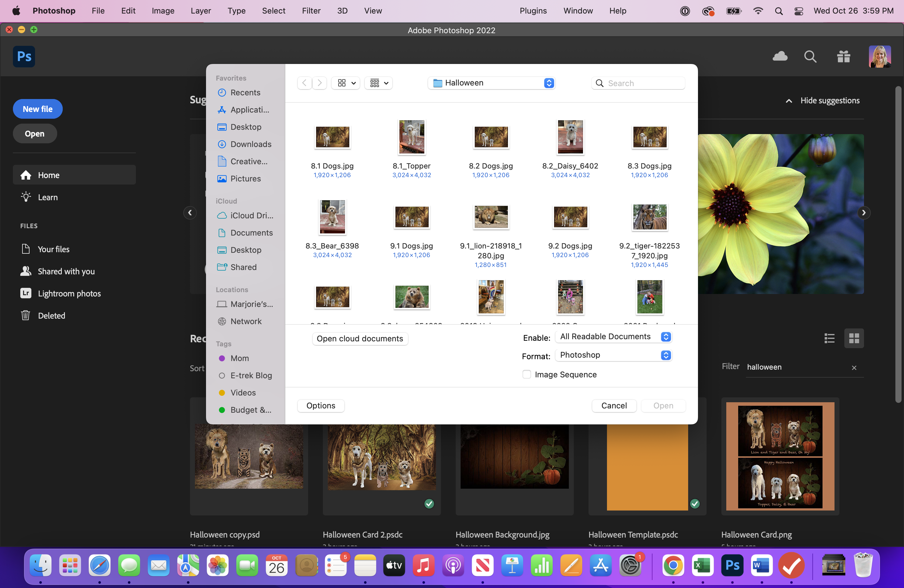Screen dimensions: 904x588
Task: Open cloud storage icon in header
Action: click(x=780, y=57)
